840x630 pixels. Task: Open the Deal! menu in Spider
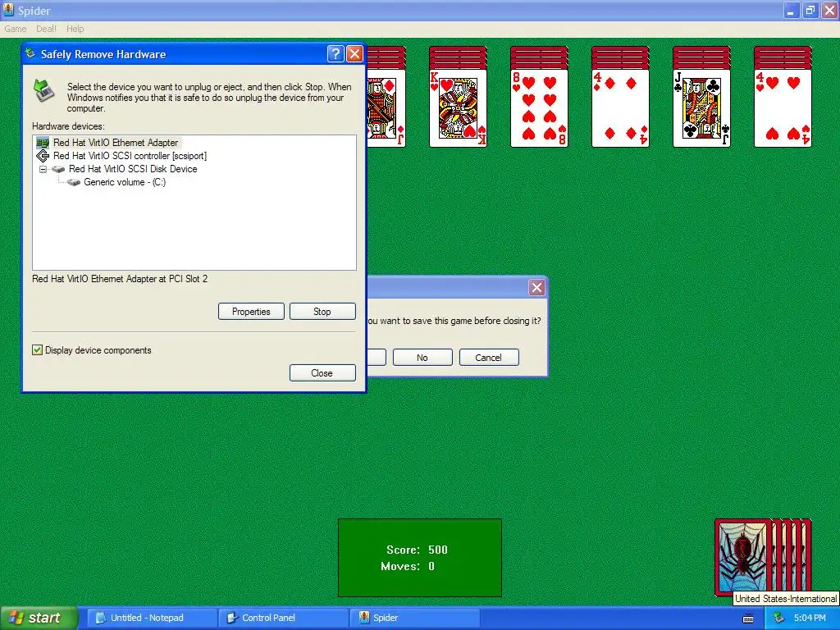click(x=46, y=29)
